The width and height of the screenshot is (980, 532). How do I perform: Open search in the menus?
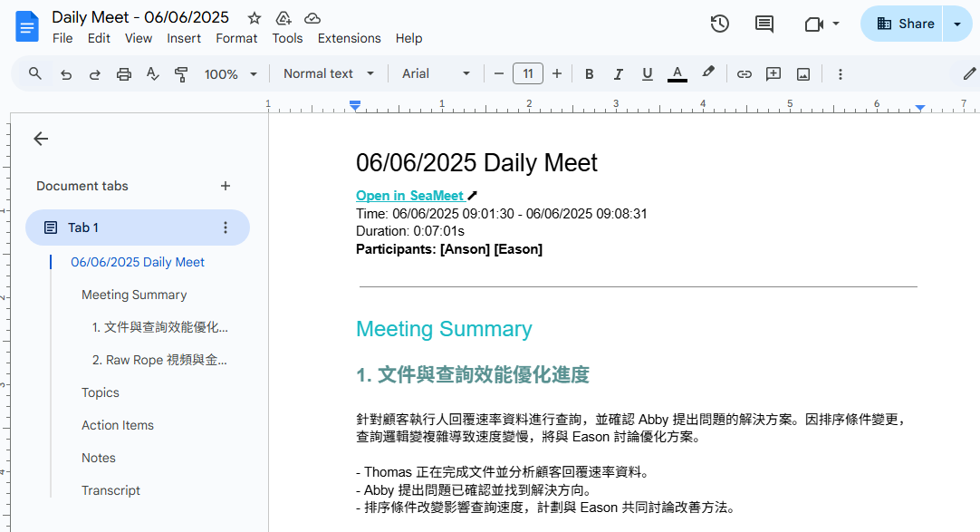click(34, 73)
